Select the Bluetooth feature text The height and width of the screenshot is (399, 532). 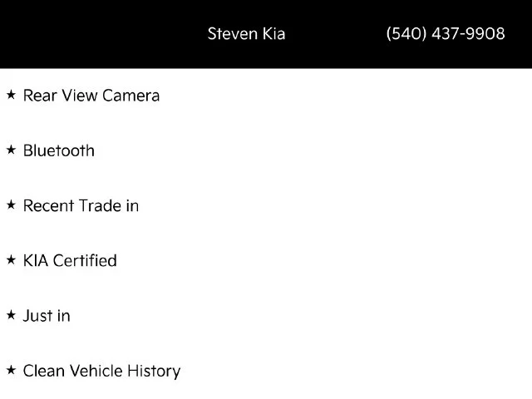click(59, 150)
